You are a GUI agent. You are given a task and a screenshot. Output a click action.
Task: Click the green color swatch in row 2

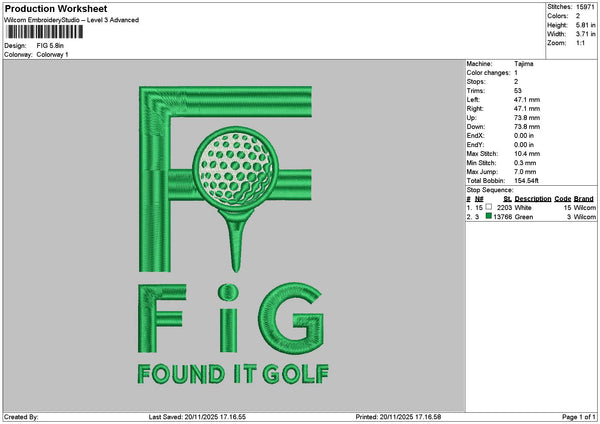point(489,216)
